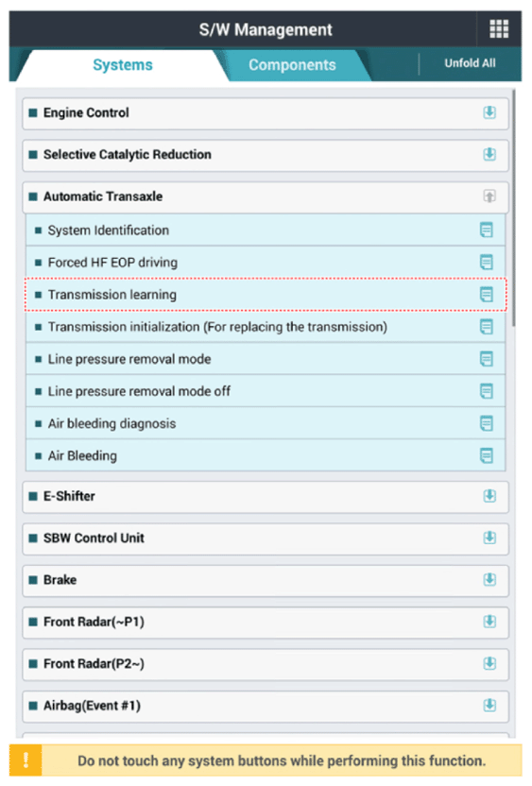
Task: Open document icon for Air Bleeding
Action: click(x=486, y=455)
